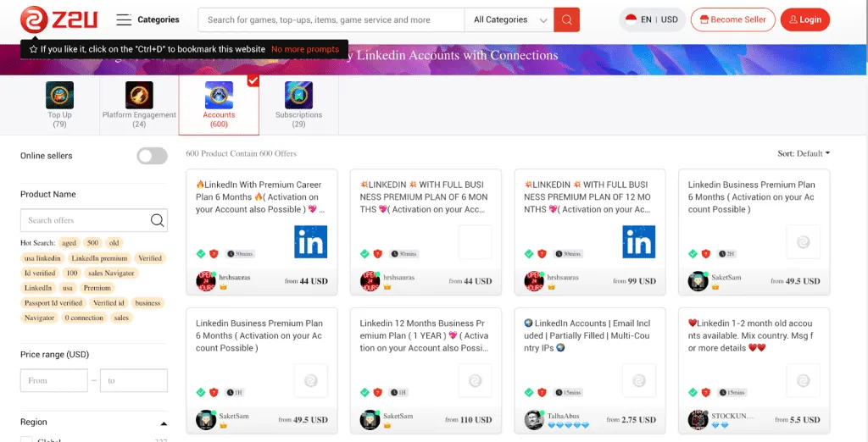The width and height of the screenshot is (868, 442).
Task: Click green verified badge on TalhaAbus card
Action: (x=529, y=392)
